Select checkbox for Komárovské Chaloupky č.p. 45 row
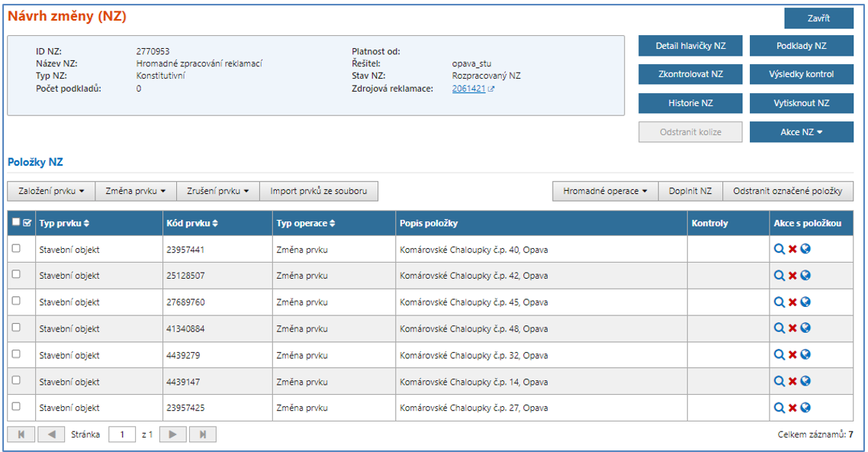Image resolution: width=868 pixels, height=452 pixels. pos(16,302)
